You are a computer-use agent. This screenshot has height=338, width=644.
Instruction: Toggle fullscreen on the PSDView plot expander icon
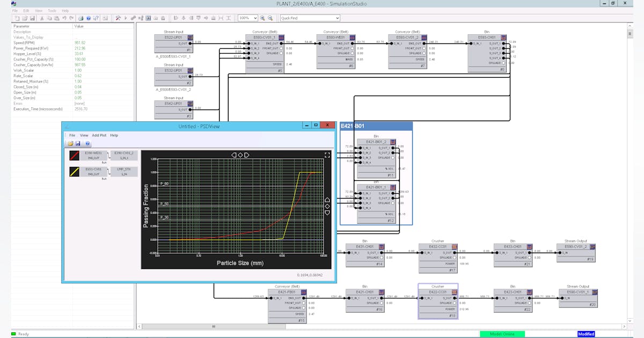pos(327,155)
